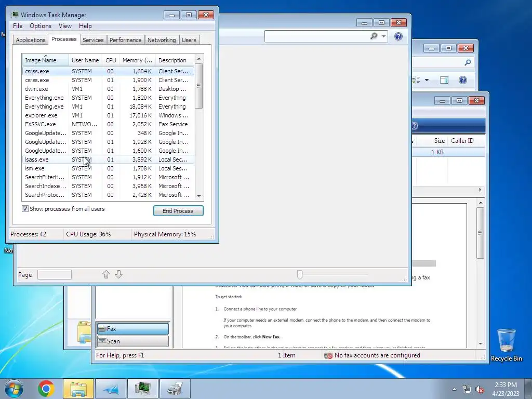Open the View menu in Task Manager
The width and height of the screenshot is (532, 399).
point(65,26)
